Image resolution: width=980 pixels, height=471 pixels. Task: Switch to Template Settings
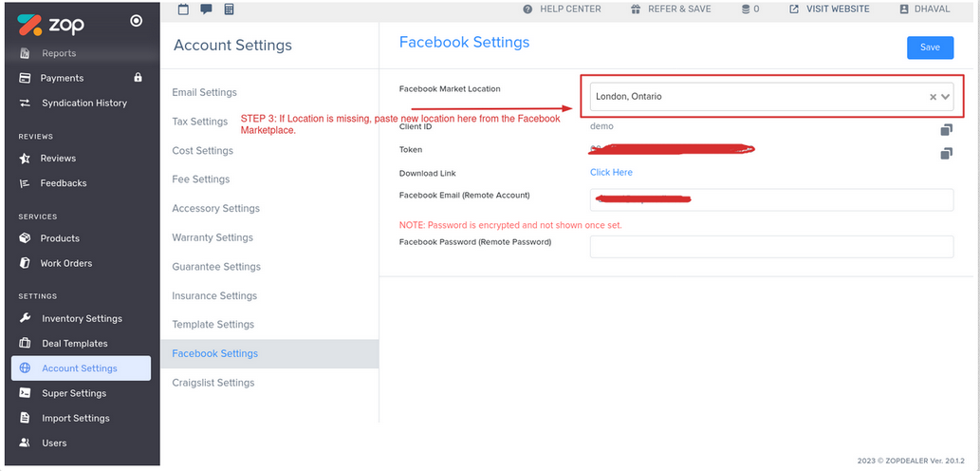coord(213,324)
